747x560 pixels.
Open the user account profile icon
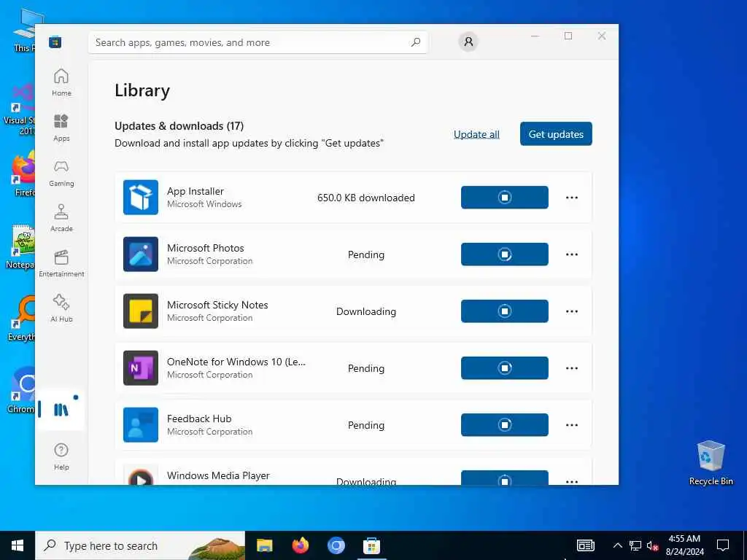[468, 42]
